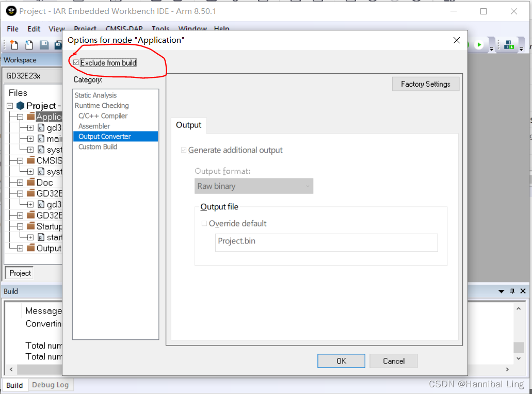Switch to the Build log tab
The width and height of the screenshot is (532, 394).
pyautogui.click(x=14, y=385)
